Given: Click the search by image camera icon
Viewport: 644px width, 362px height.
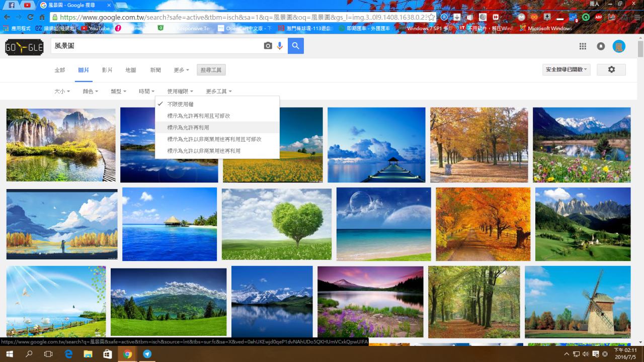Looking at the screenshot, I should click(x=268, y=46).
